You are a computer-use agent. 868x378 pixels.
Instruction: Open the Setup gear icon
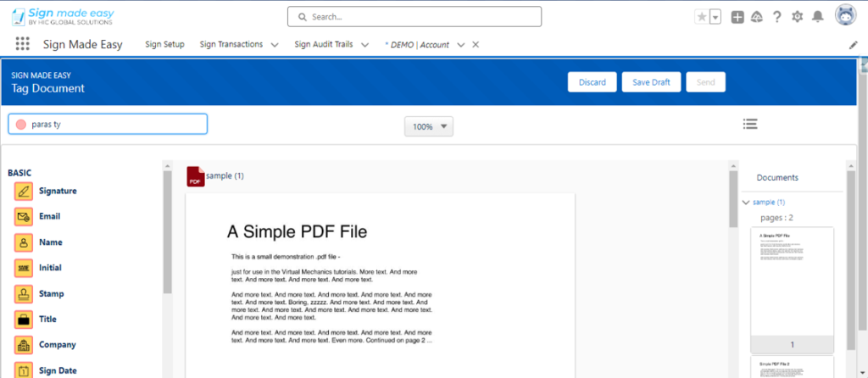coord(797,17)
